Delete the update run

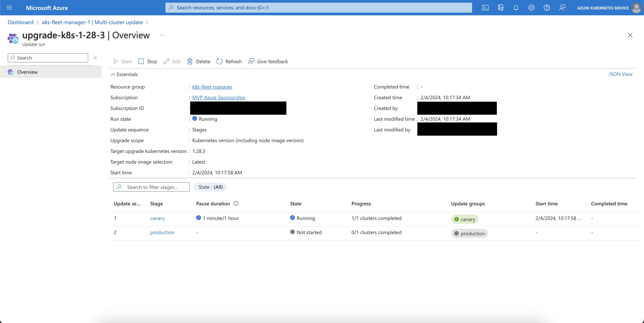click(199, 61)
